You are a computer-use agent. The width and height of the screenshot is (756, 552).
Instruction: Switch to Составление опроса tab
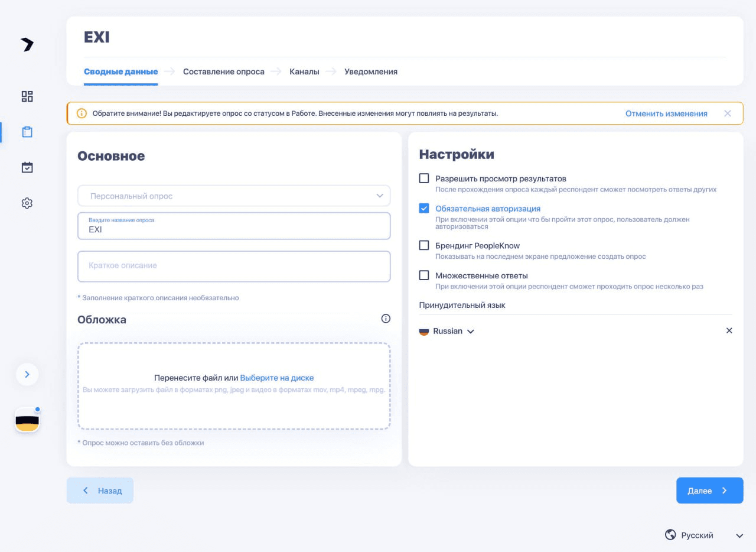click(224, 72)
